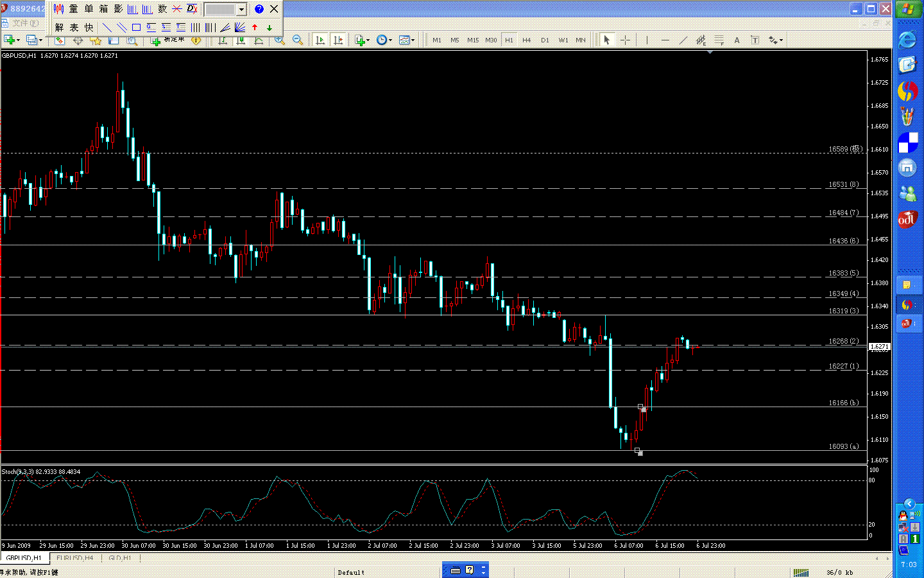
Task: Click the Dx icon in floating toolbar
Action: pos(192,9)
